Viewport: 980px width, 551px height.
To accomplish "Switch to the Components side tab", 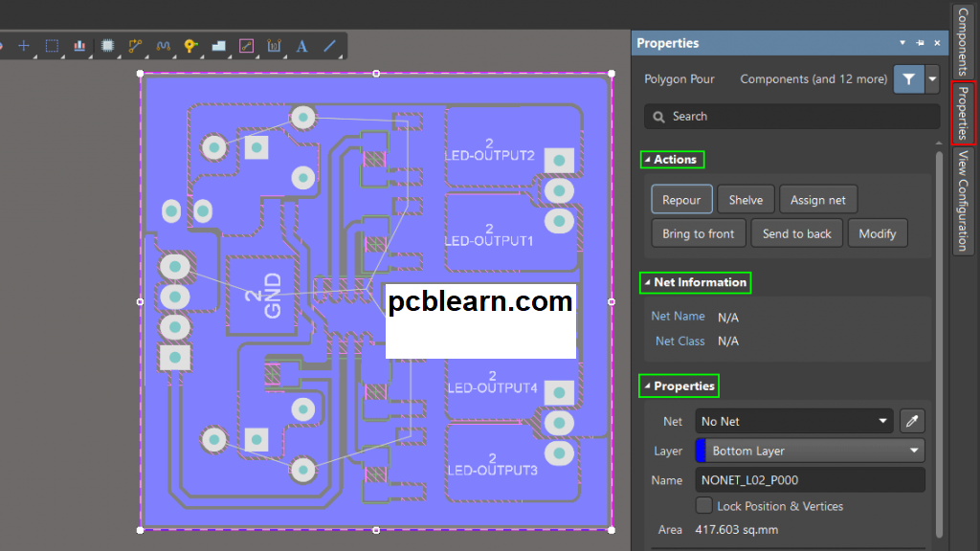I will pyautogui.click(x=963, y=40).
